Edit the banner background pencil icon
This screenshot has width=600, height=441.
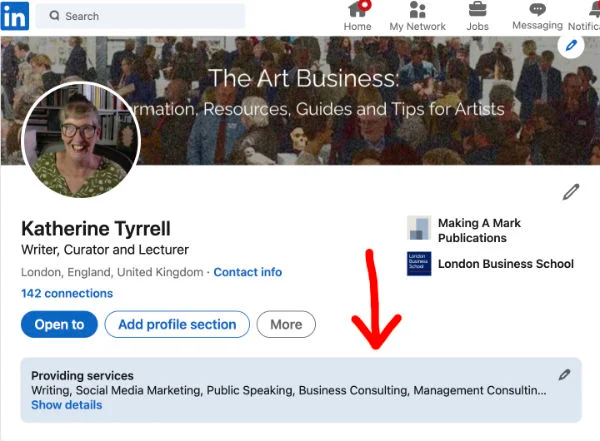tap(571, 45)
